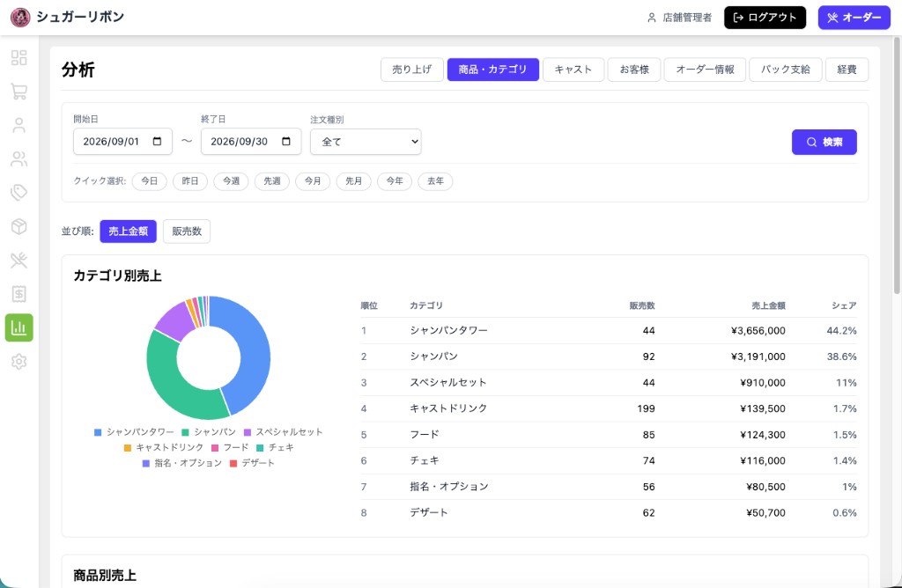This screenshot has height=588, width=902.
Task: Sort by 販売数 toggle
Action: click(x=187, y=231)
